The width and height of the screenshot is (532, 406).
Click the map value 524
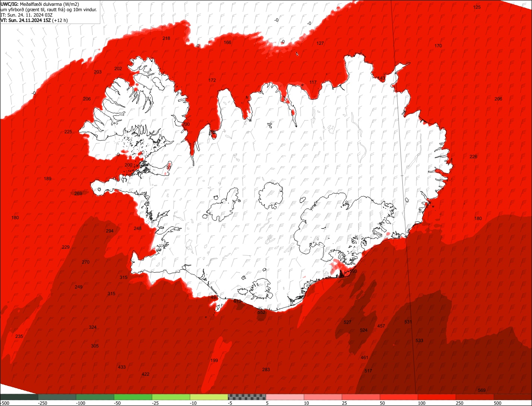pyautogui.click(x=364, y=330)
